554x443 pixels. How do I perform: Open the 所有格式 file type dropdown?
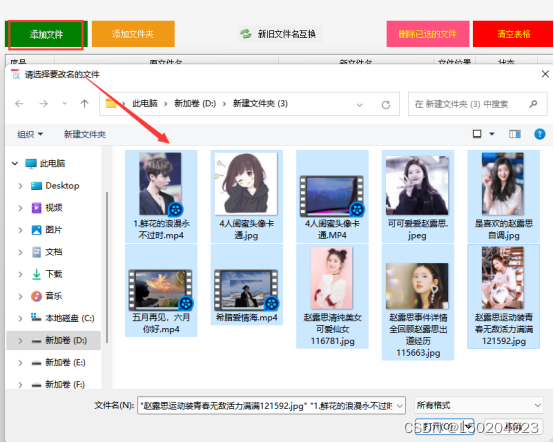click(x=479, y=405)
